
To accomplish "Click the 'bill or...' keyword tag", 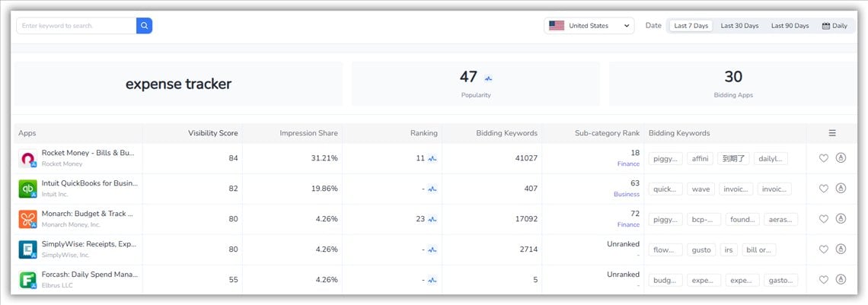I will (759, 249).
